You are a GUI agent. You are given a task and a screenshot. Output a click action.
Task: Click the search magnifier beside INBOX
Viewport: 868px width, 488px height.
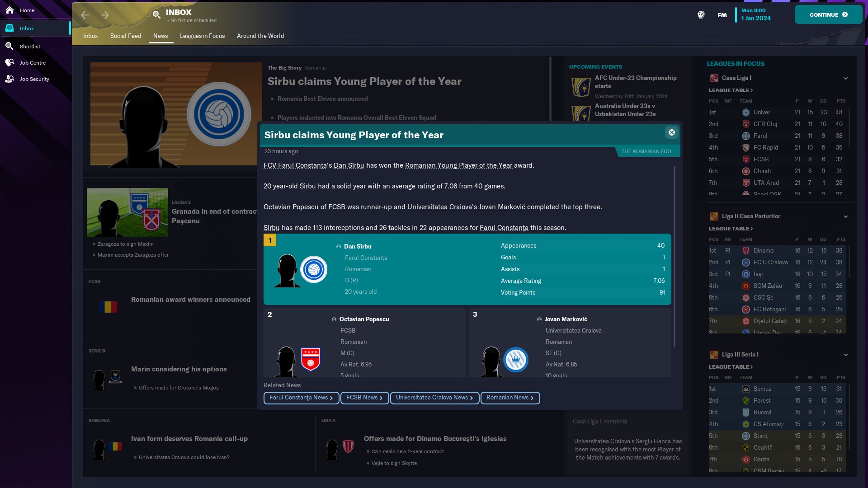click(x=156, y=14)
